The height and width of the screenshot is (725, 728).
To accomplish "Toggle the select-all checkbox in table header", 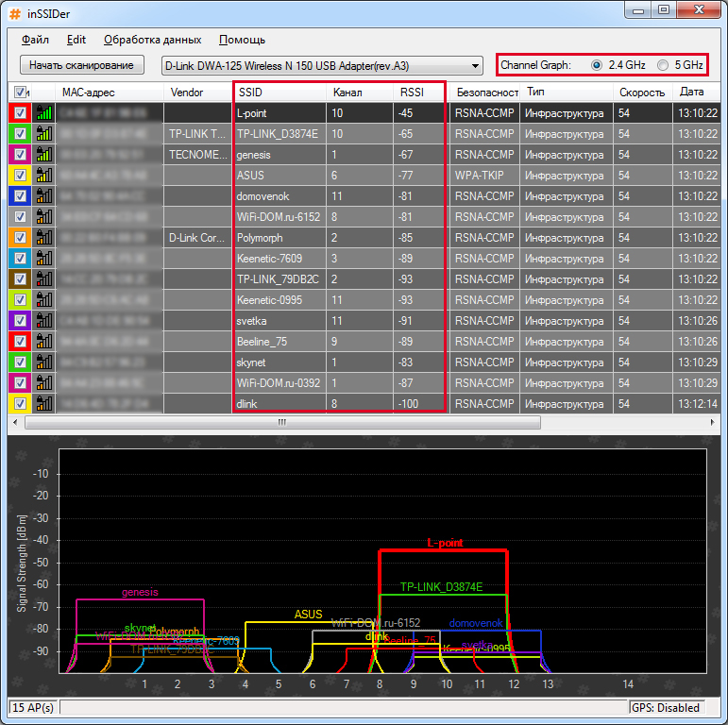I will tap(20, 92).
